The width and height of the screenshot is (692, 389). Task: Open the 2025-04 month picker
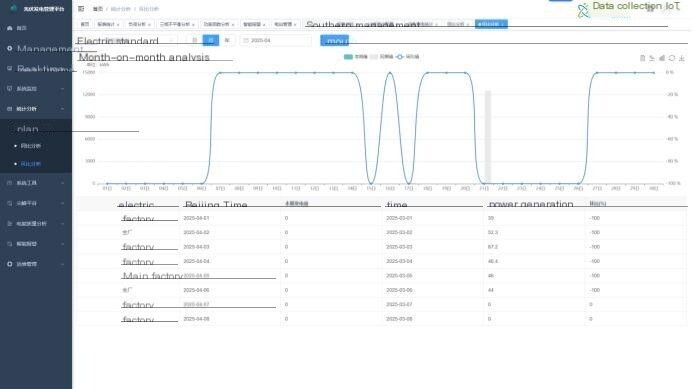276,40
